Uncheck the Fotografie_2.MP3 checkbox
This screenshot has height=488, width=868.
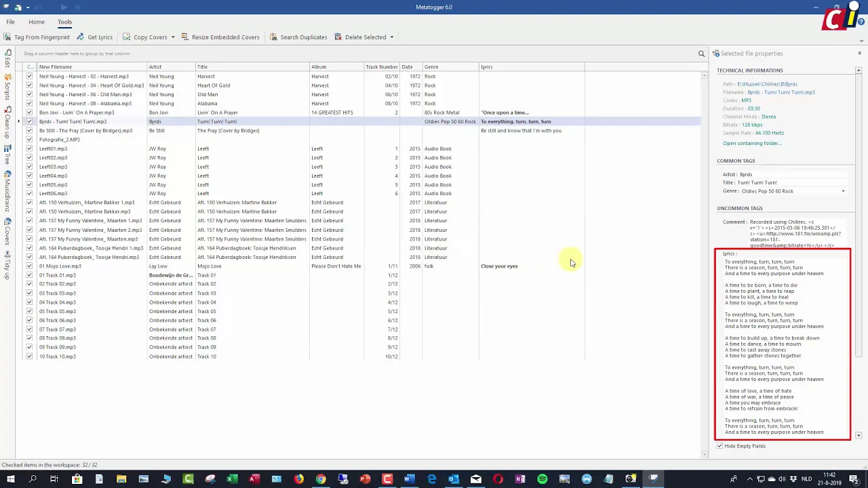29,140
